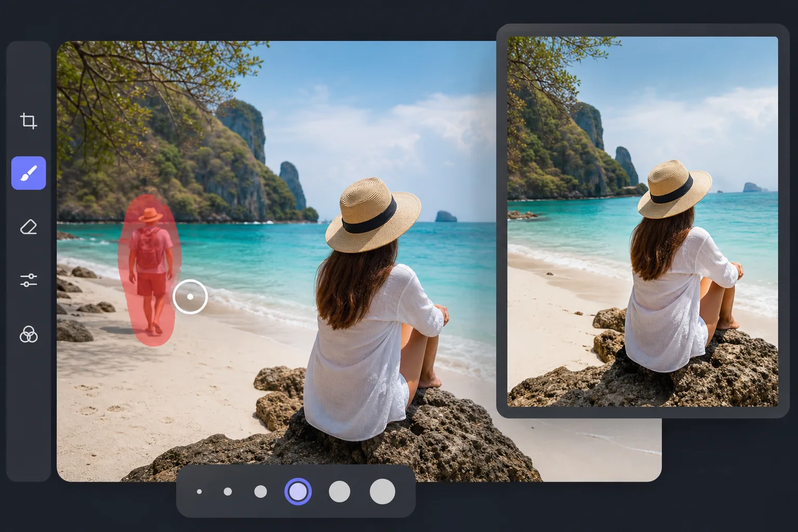Screen dimensions: 798x532
Task: Open the color filters overlapping-circles tool
Action: tap(29, 335)
